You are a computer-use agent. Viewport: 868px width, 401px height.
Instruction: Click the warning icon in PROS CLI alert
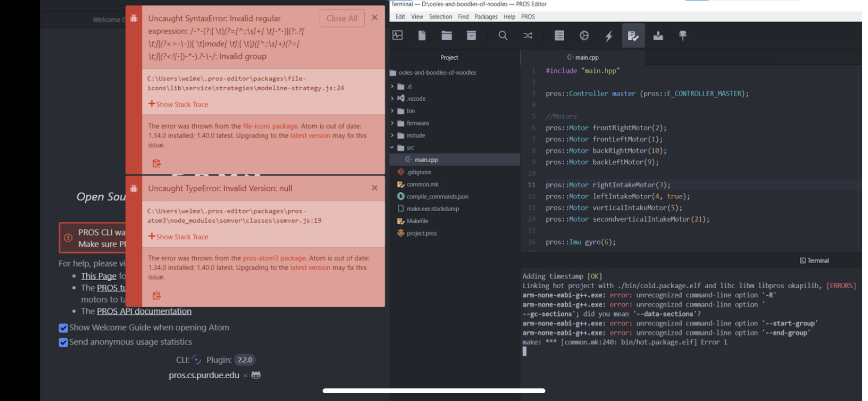pos(68,238)
